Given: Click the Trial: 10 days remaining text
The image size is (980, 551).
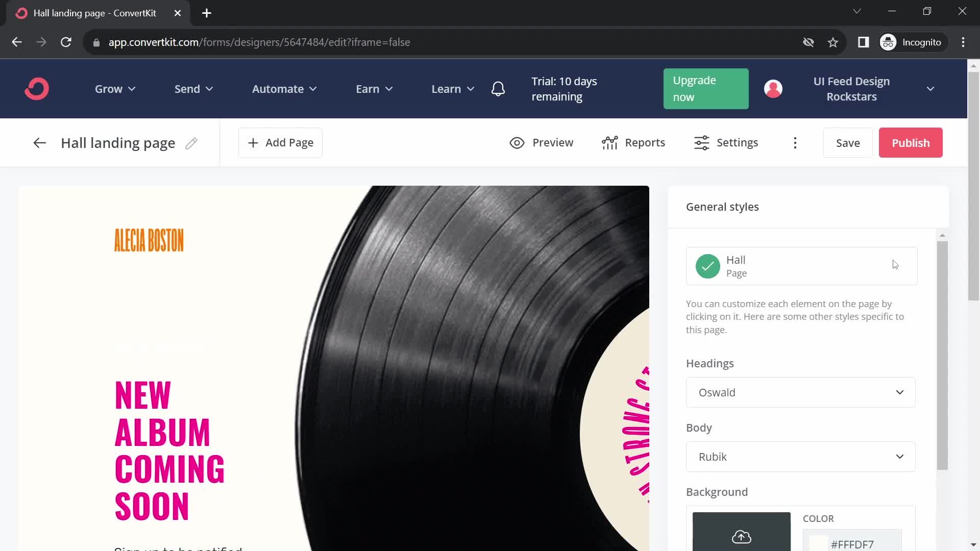Looking at the screenshot, I should (x=564, y=89).
